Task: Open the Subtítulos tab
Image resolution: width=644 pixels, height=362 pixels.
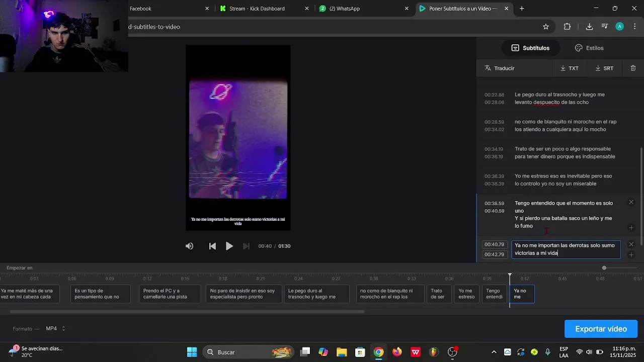Action: coord(530,48)
